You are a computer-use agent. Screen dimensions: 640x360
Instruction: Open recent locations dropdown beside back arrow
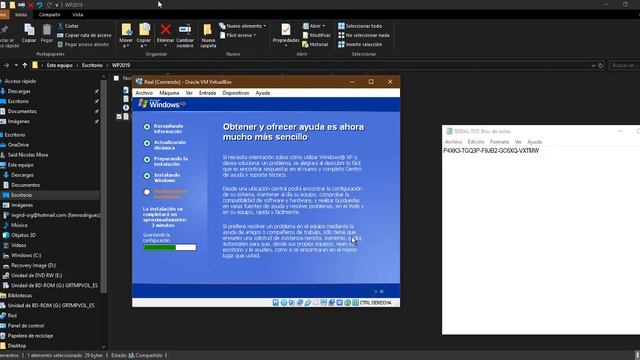click(16, 65)
